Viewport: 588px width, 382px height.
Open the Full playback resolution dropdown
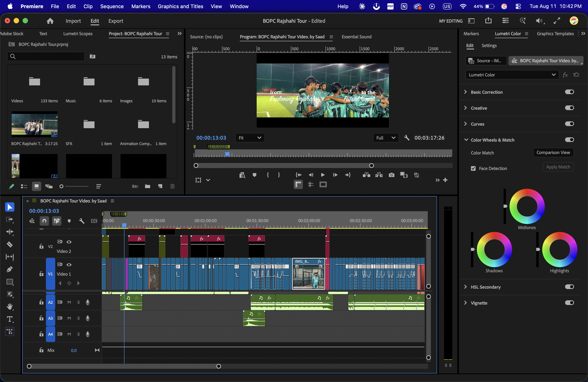(x=386, y=138)
